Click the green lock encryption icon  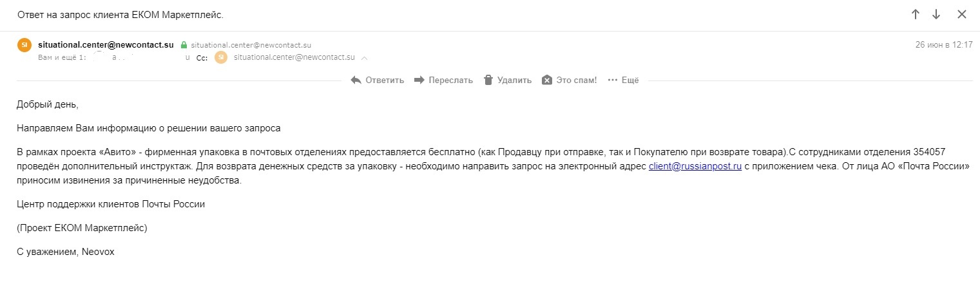tap(184, 45)
